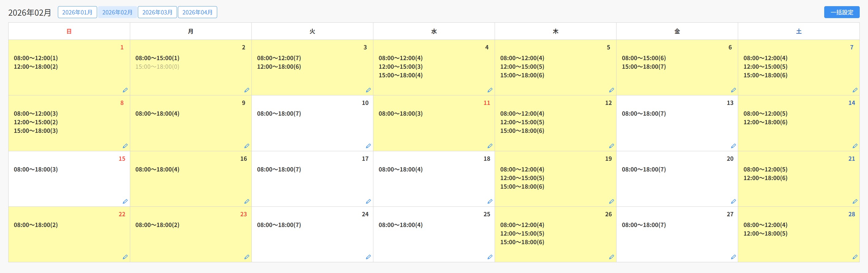Edit the time slots on February 28
Viewport: 868px width, 273px height.
[855, 257]
